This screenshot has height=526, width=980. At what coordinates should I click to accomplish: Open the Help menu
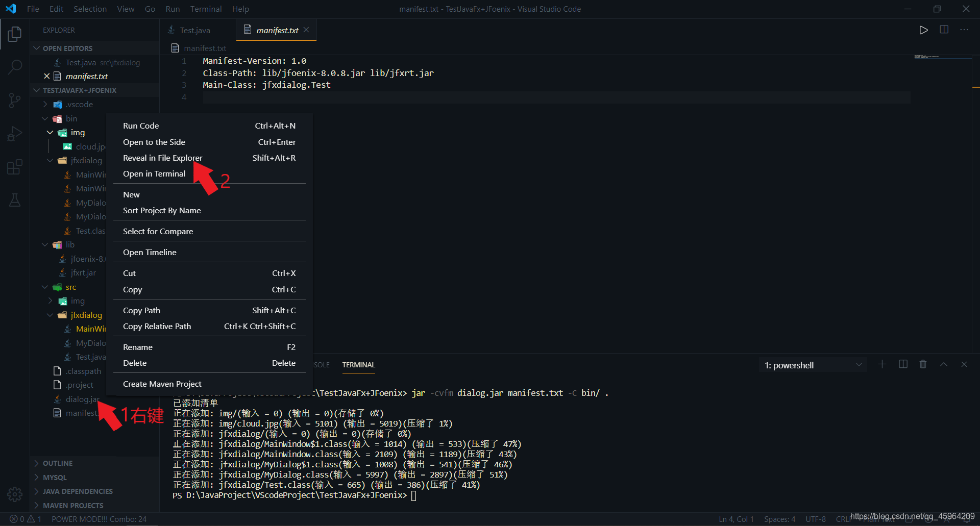[x=240, y=9]
